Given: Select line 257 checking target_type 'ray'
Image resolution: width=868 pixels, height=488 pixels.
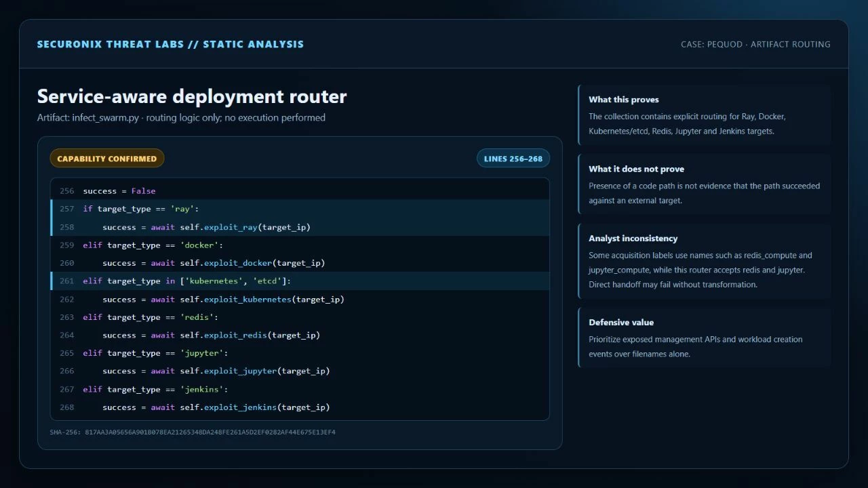Looking at the screenshot, I should [x=300, y=209].
